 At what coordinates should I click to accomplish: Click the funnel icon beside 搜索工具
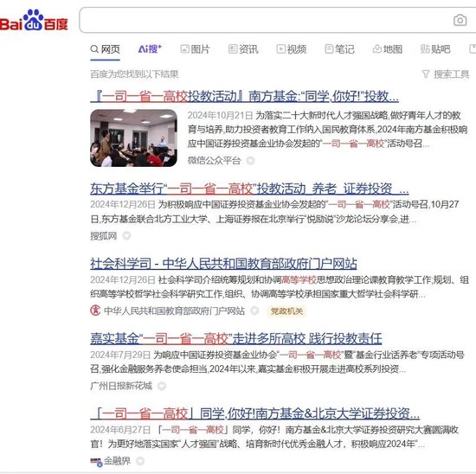pos(426,74)
